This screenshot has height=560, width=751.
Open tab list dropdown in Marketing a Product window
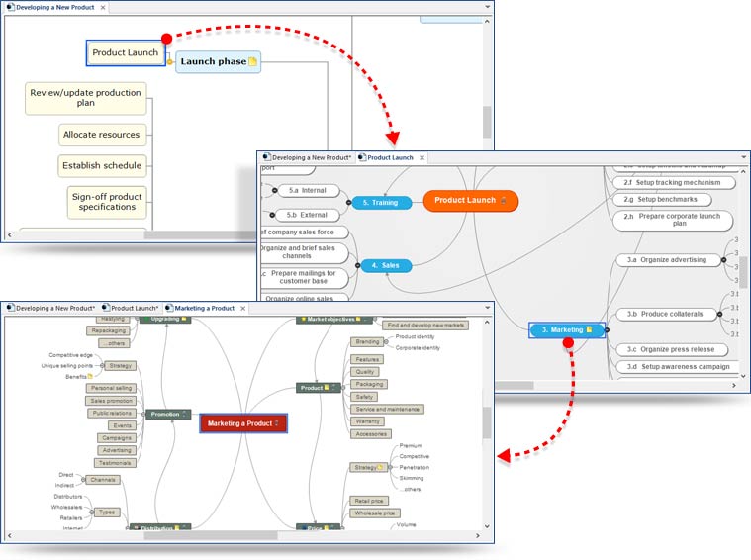pos(487,308)
